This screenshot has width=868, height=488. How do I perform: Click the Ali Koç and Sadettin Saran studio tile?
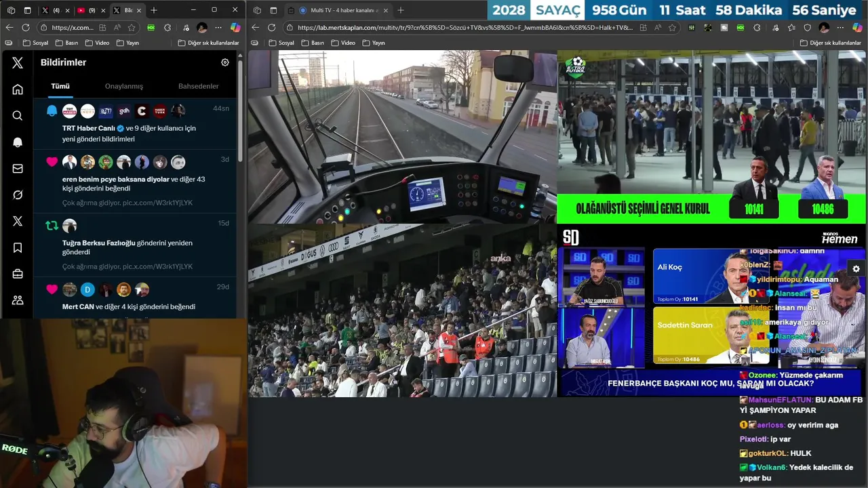pyautogui.click(x=711, y=310)
